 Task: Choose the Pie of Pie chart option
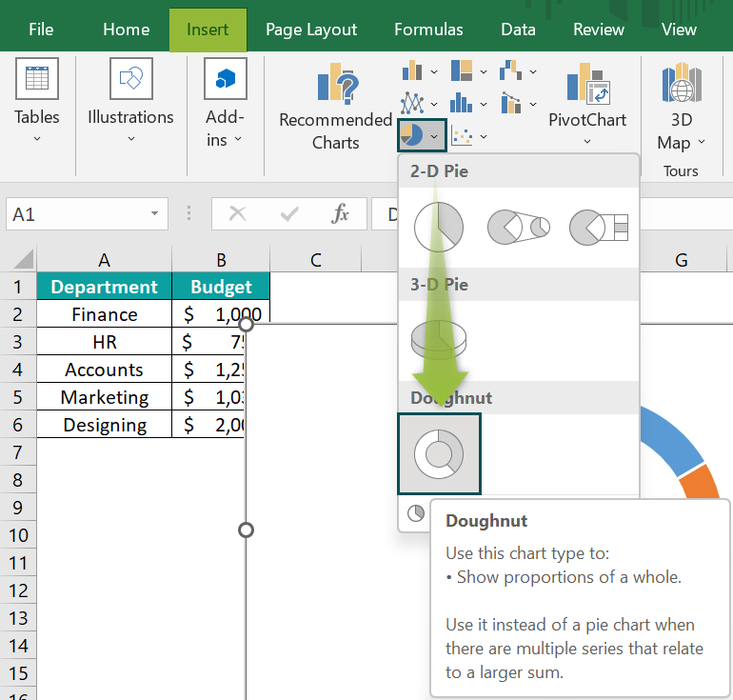coord(519,227)
